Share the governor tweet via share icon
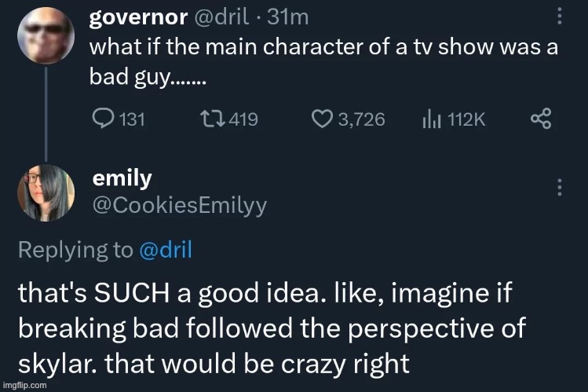 pyautogui.click(x=541, y=119)
